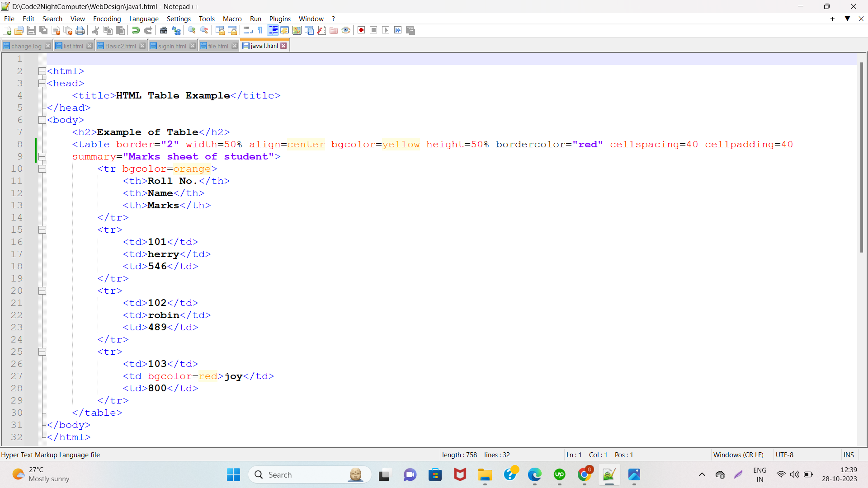
Task: Toggle Word wrap toolbar icon
Action: [248, 30]
